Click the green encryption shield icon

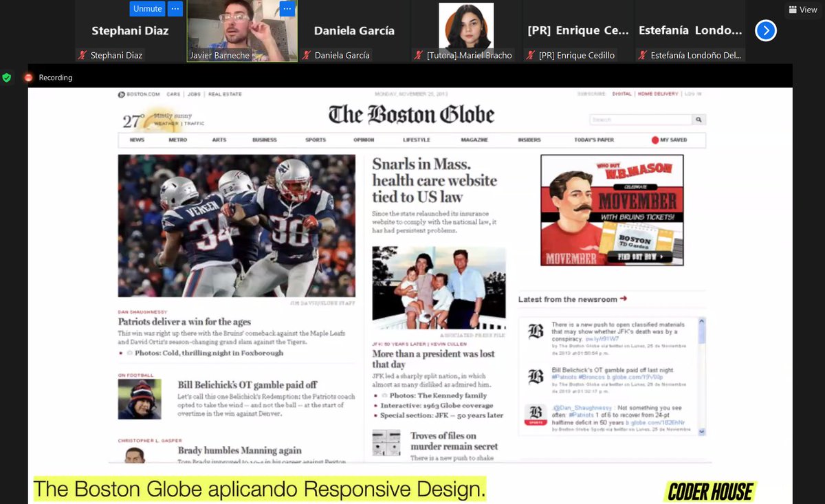pos(7,78)
